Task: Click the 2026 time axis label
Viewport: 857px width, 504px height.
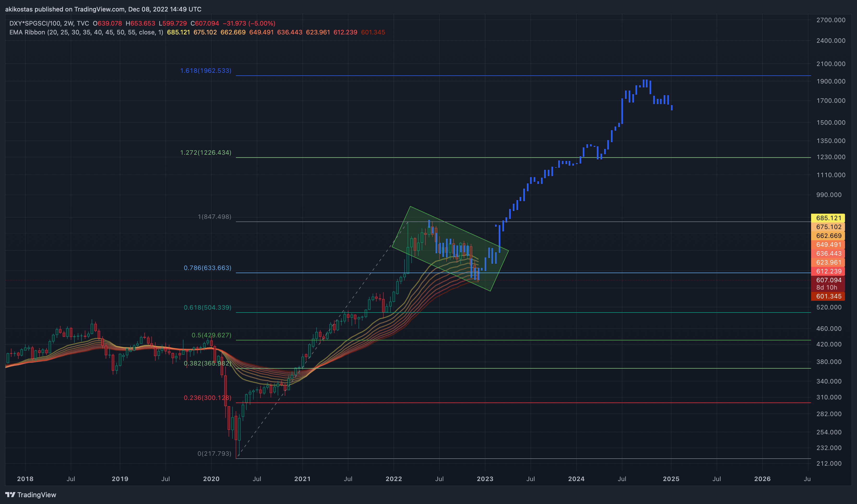Action: point(763,479)
